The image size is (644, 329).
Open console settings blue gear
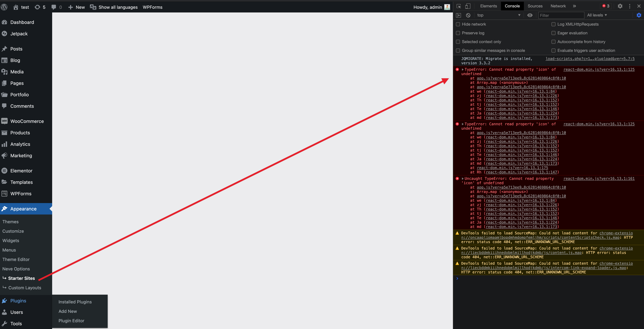point(639,15)
